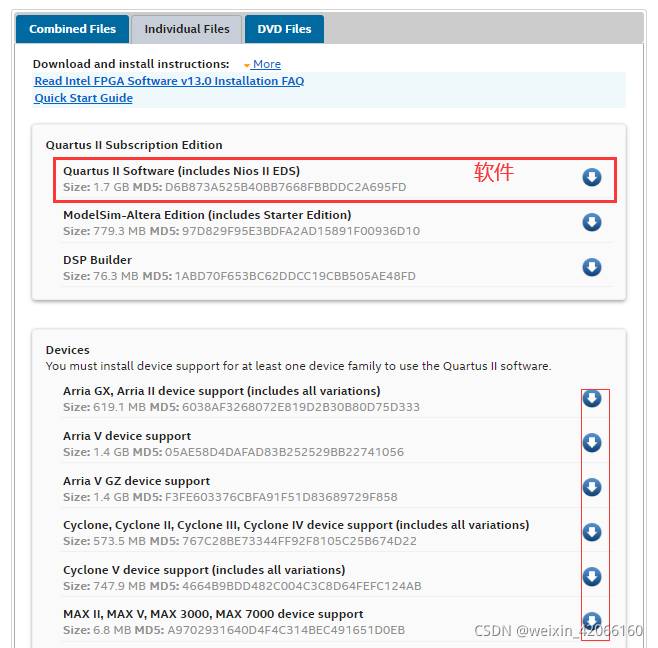
Task: Select MAX II, MAX V, MAX 3000 support title
Action: [x=213, y=614]
